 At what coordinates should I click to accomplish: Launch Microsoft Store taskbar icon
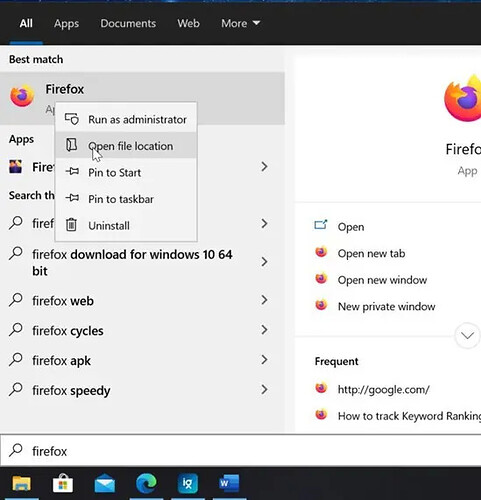[x=63, y=483]
